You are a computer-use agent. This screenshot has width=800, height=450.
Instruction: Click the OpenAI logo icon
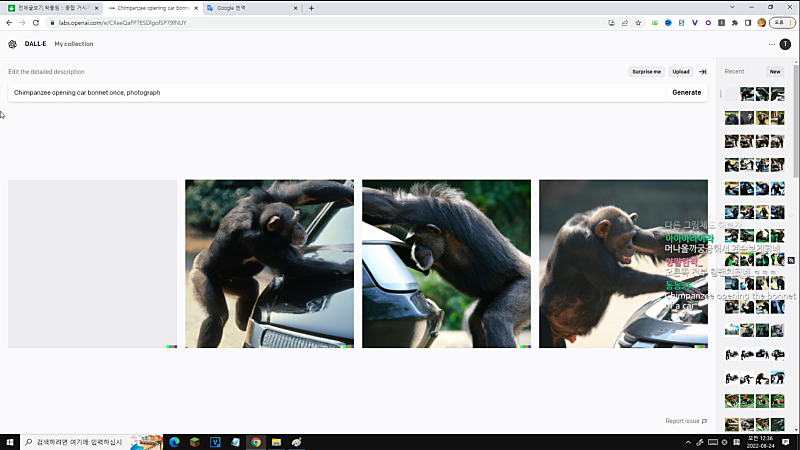12,44
